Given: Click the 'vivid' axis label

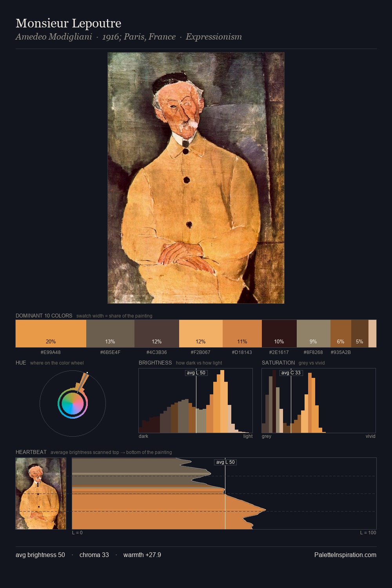Looking at the screenshot, I should click(370, 436).
